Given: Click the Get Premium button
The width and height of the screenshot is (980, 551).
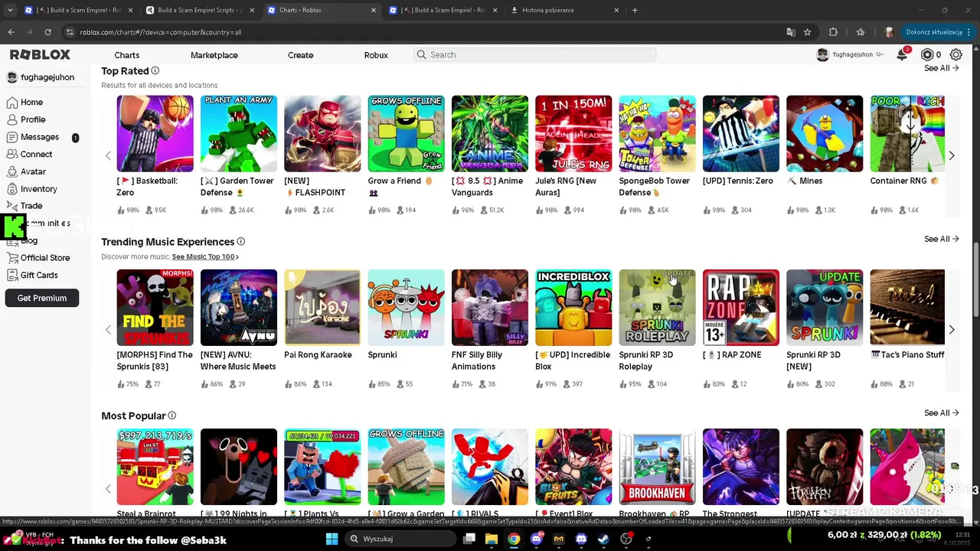Looking at the screenshot, I should (42, 298).
